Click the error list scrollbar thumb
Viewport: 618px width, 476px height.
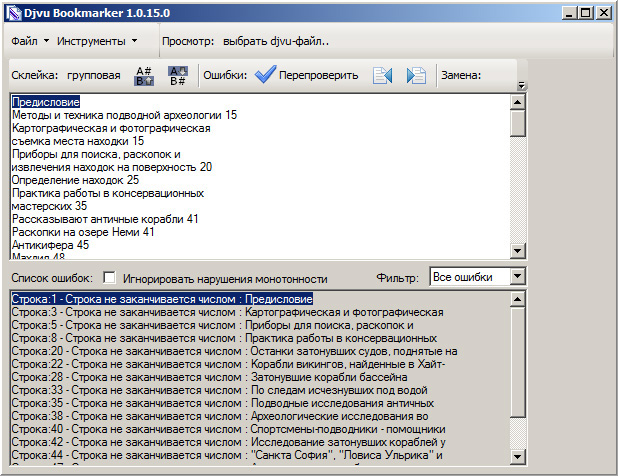(517, 362)
